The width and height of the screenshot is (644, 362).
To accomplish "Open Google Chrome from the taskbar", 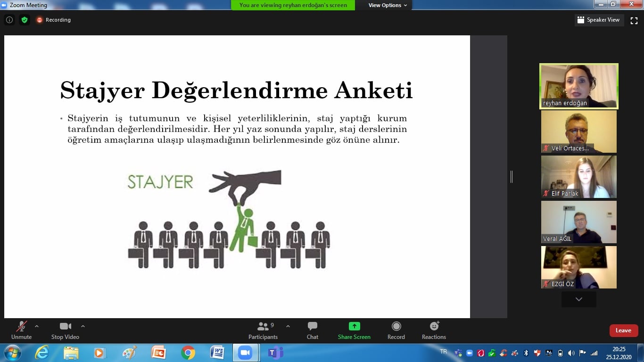I will coord(188,353).
